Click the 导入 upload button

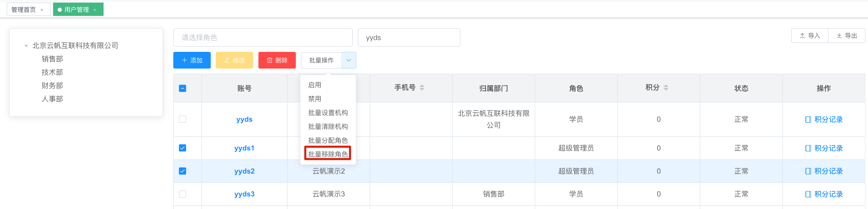coord(810,36)
